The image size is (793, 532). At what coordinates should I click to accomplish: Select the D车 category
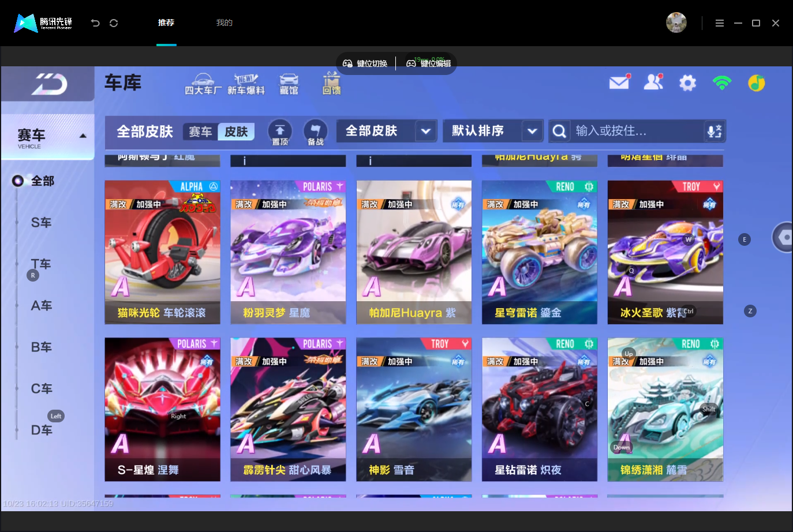click(x=42, y=430)
